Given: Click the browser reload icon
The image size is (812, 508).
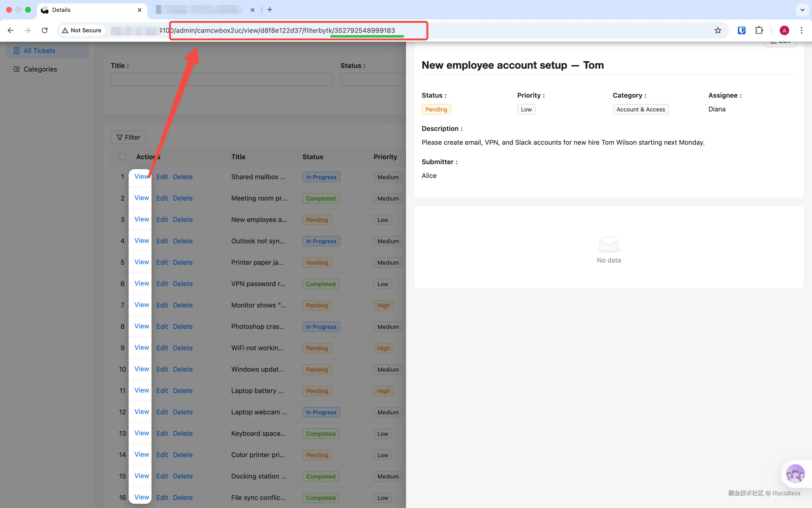Looking at the screenshot, I should point(45,30).
